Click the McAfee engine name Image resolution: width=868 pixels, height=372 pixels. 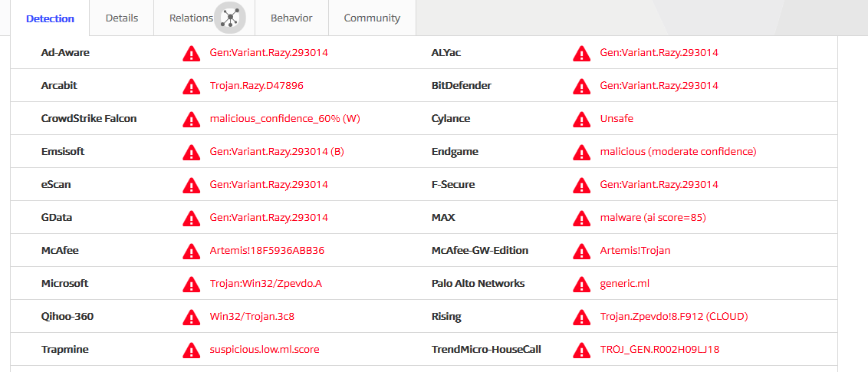point(60,250)
